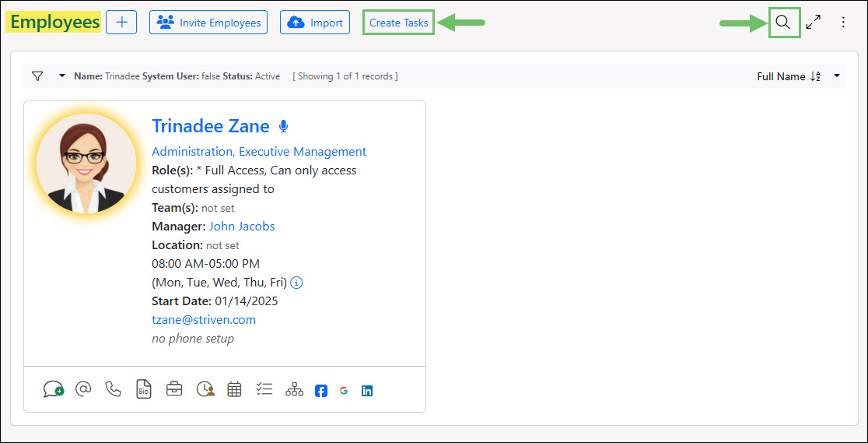Open the calendar icon for Trinadee Zane
This screenshot has height=443, width=868.
click(234, 389)
